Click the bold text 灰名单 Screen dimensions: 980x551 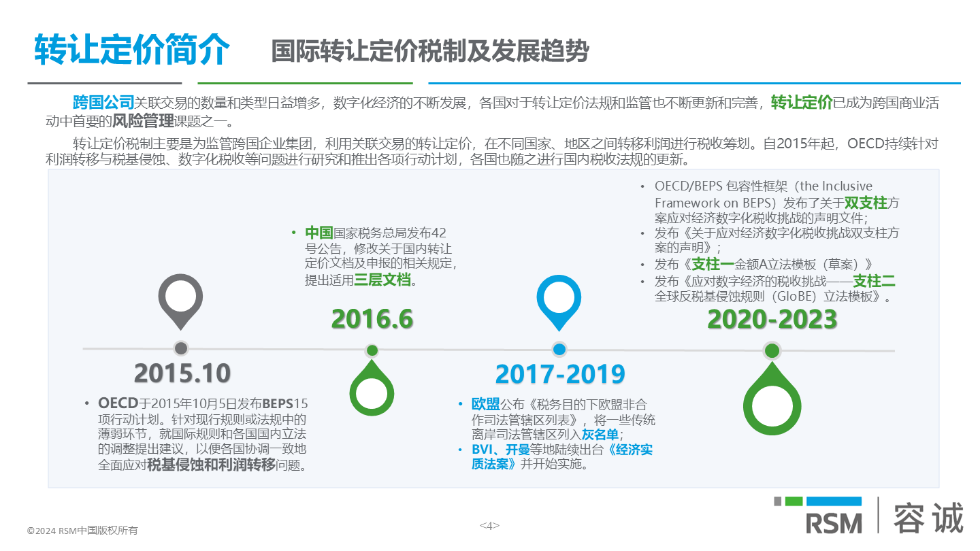(600, 435)
